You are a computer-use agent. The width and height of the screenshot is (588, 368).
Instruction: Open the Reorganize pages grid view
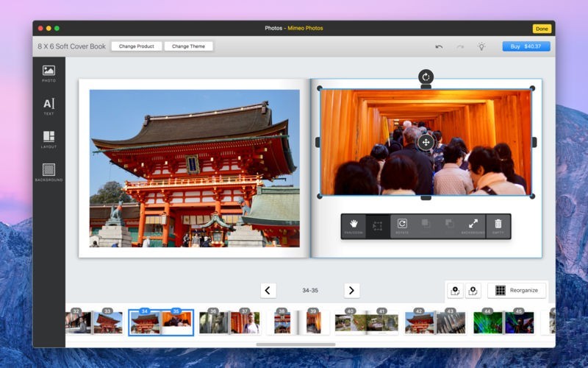tap(517, 290)
